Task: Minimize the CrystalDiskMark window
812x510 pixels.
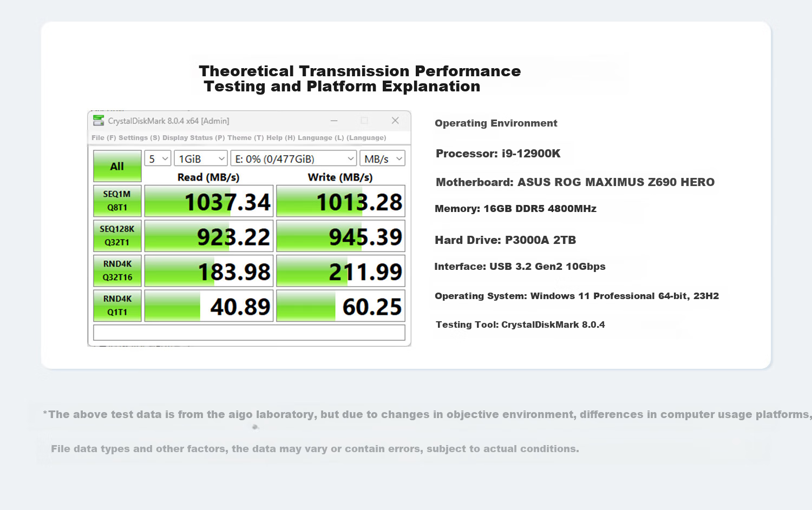Action: 334,121
